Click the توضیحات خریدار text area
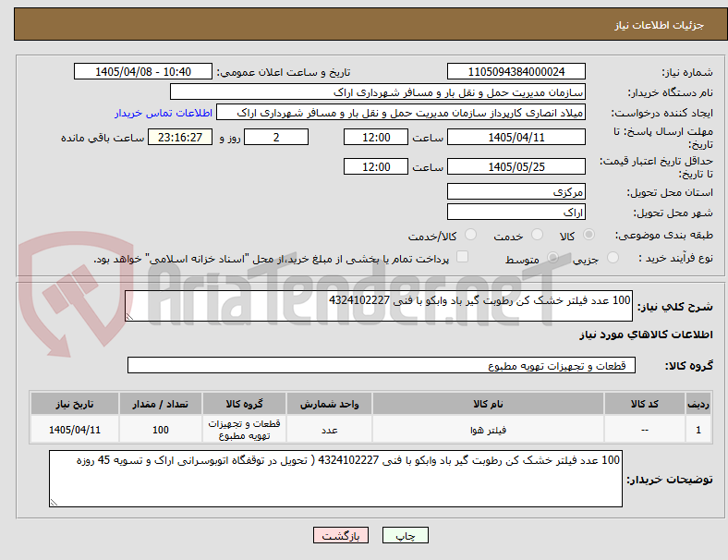The height and width of the screenshot is (560, 728). pos(335,479)
